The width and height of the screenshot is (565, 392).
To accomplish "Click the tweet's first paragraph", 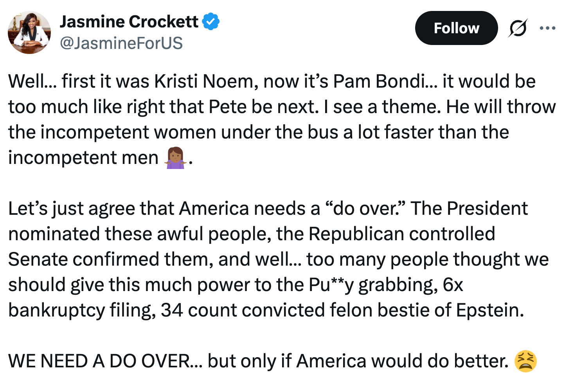I will pyautogui.click(x=274, y=117).
